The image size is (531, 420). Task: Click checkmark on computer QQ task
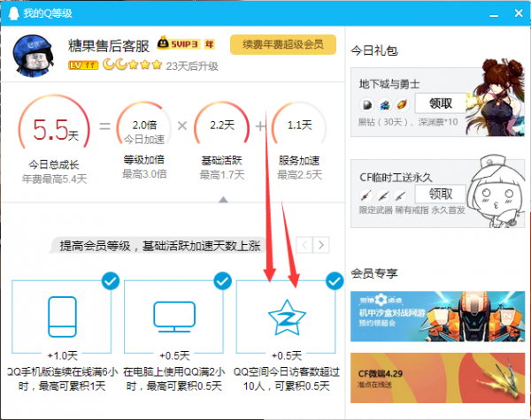(x=222, y=281)
